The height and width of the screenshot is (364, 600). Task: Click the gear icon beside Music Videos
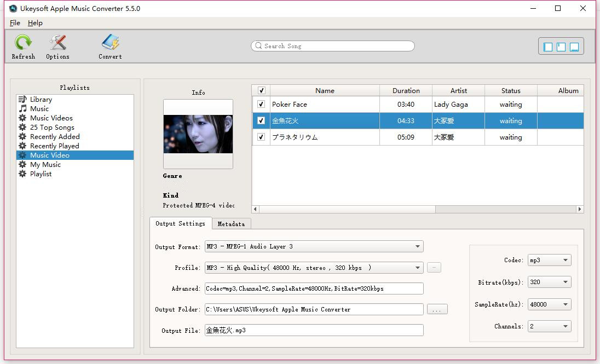click(x=22, y=118)
